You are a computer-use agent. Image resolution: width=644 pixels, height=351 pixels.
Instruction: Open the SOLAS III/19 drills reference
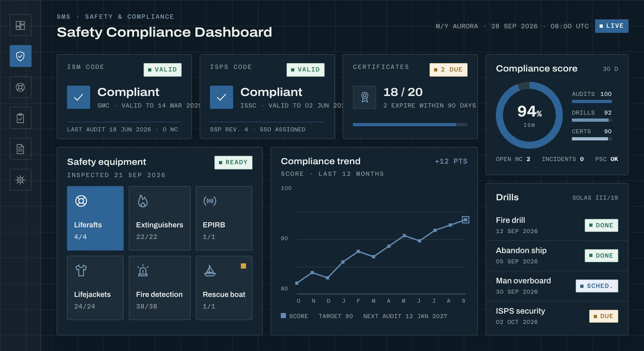click(x=595, y=198)
